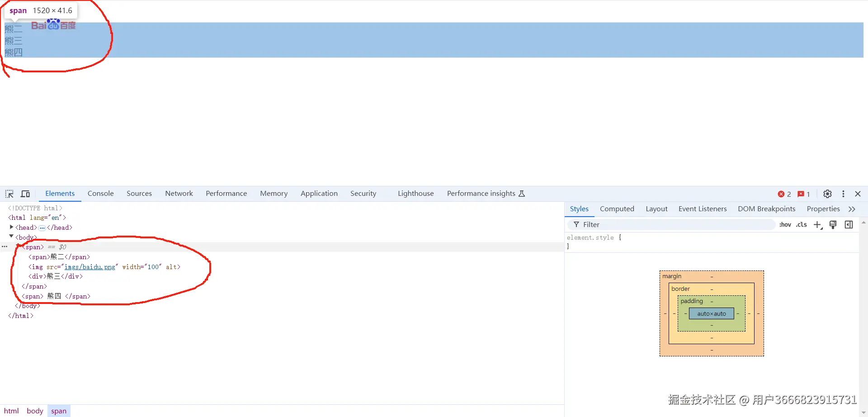
Task: Select the Computed sidebar tab
Action: 617,209
